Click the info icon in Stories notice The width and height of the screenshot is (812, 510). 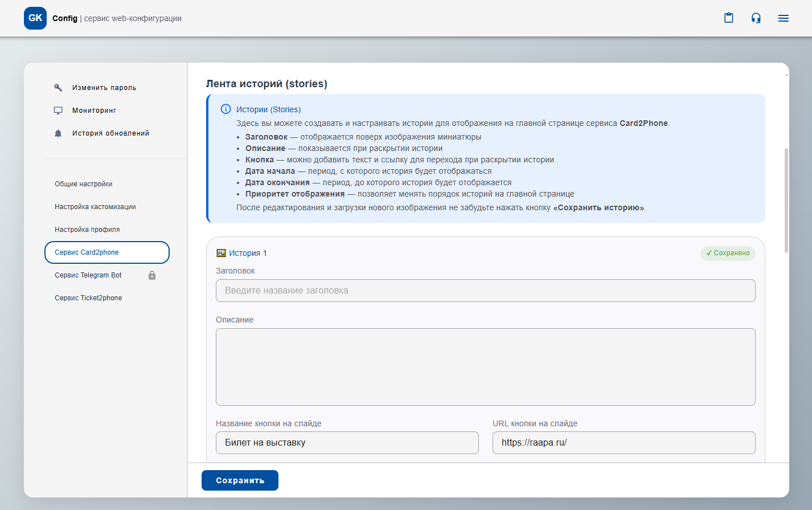pyautogui.click(x=225, y=109)
